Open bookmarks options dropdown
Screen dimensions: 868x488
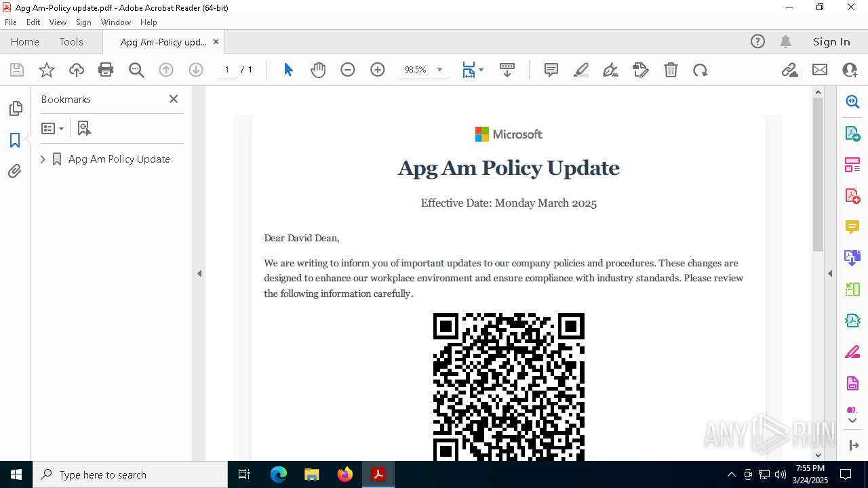pos(52,128)
